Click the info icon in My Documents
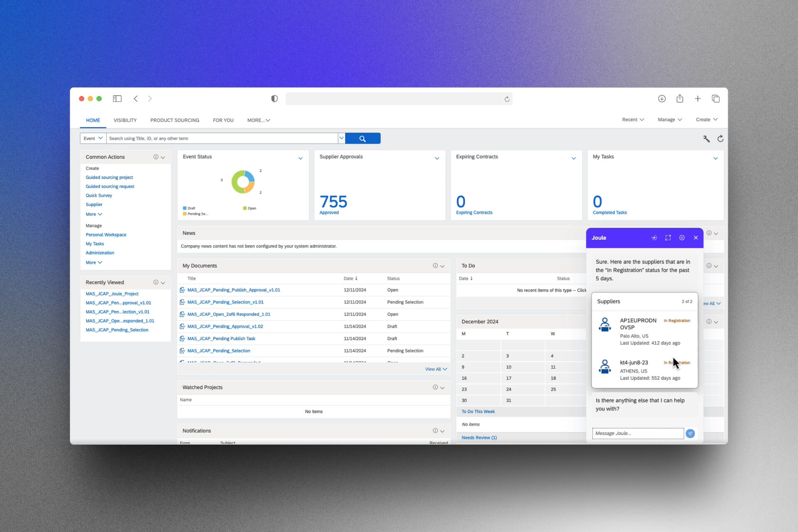The height and width of the screenshot is (532, 798). pyautogui.click(x=435, y=266)
